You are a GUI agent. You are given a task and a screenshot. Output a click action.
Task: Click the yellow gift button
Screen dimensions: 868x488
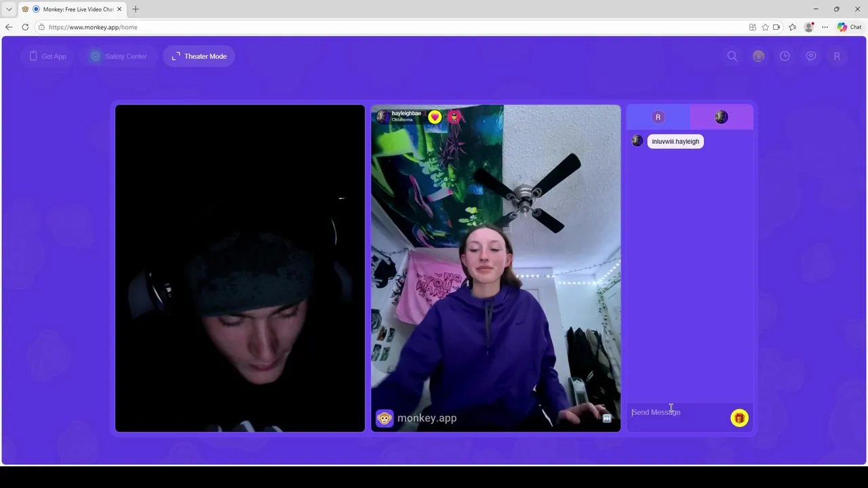coord(739,418)
